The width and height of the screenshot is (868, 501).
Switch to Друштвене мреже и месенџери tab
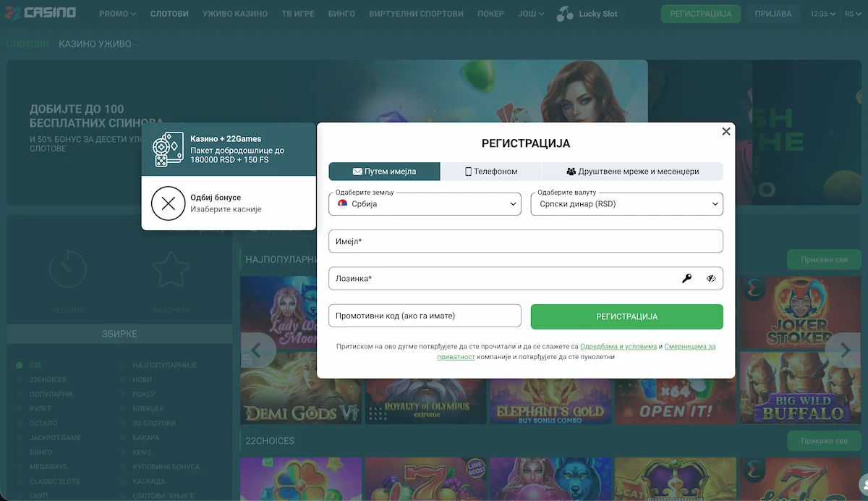pyautogui.click(x=632, y=172)
